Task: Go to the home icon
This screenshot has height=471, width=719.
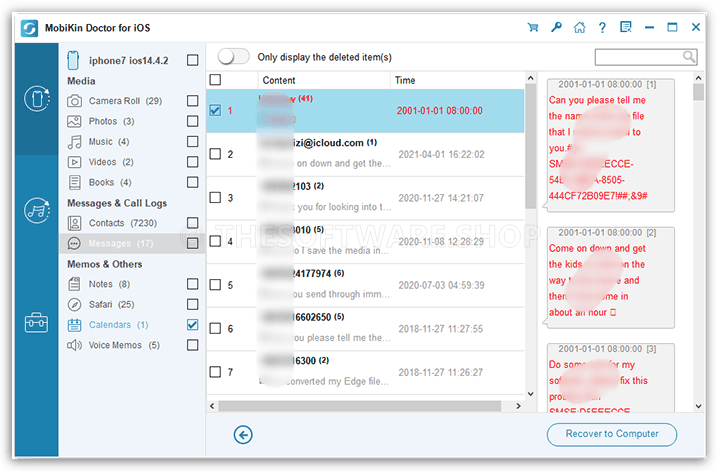Action: [x=580, y=28]
